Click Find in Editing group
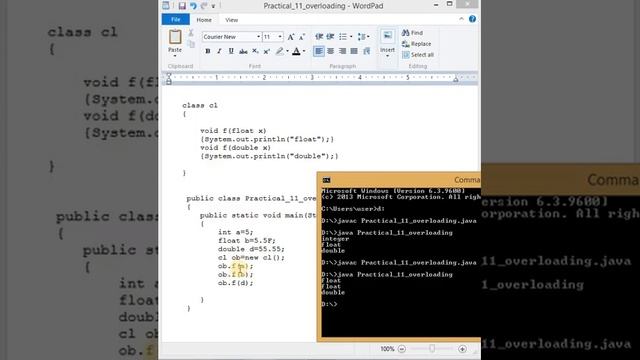 (412, 33)
